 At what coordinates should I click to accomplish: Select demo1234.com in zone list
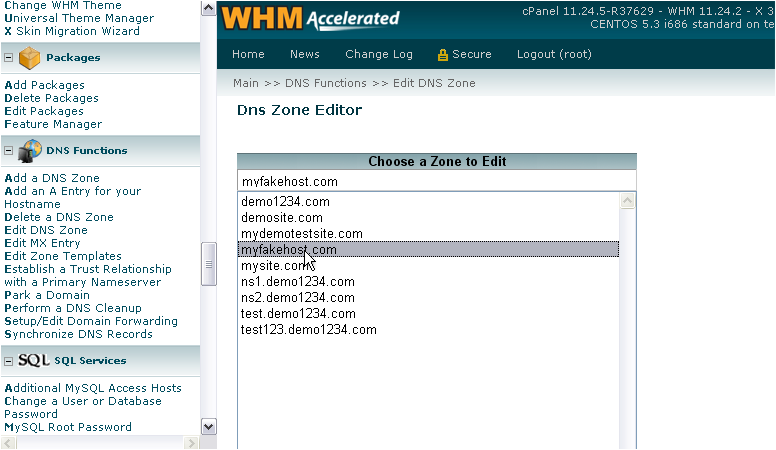coord(428,201)
